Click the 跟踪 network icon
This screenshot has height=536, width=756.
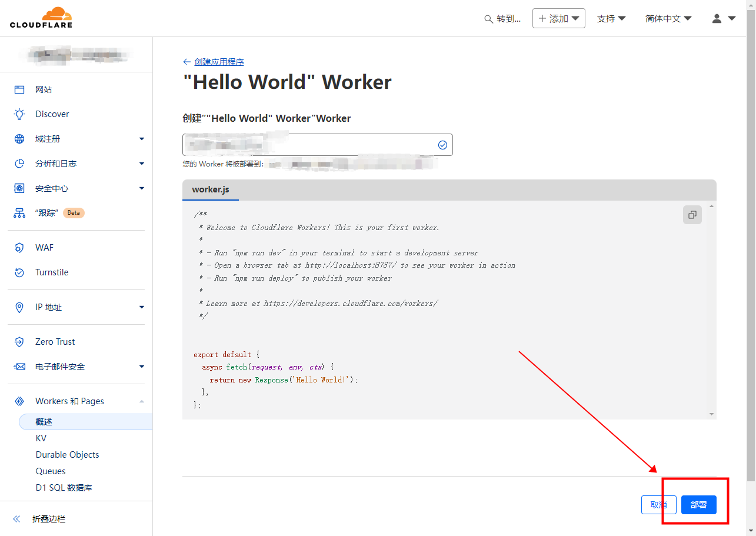[x=19, y=213]
